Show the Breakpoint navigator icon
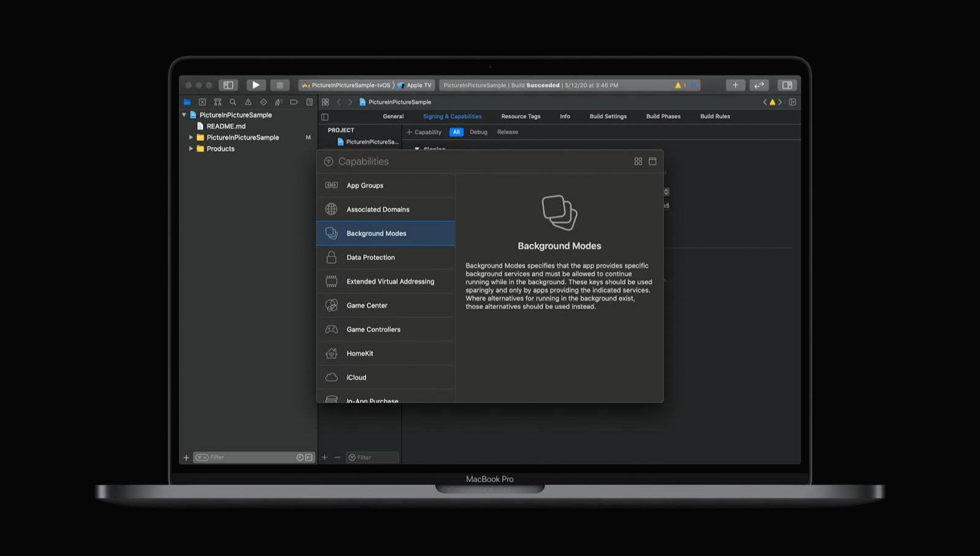Image resolution: width=980 pixels, height=556 pixels. pos(294,102)
